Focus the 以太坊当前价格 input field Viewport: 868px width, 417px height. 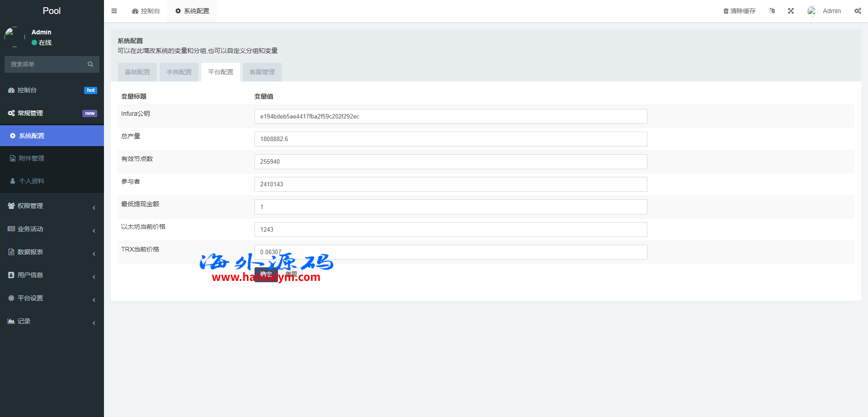click(450, 230)
